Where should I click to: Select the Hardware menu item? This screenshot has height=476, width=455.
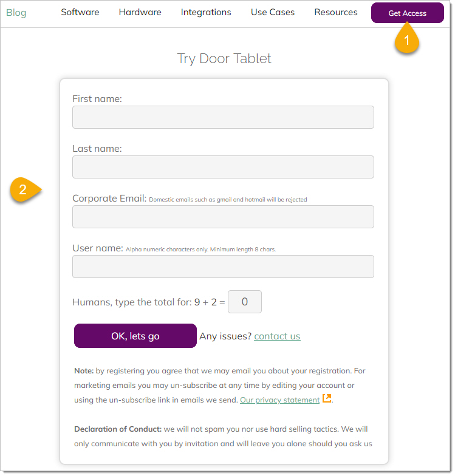140,12
